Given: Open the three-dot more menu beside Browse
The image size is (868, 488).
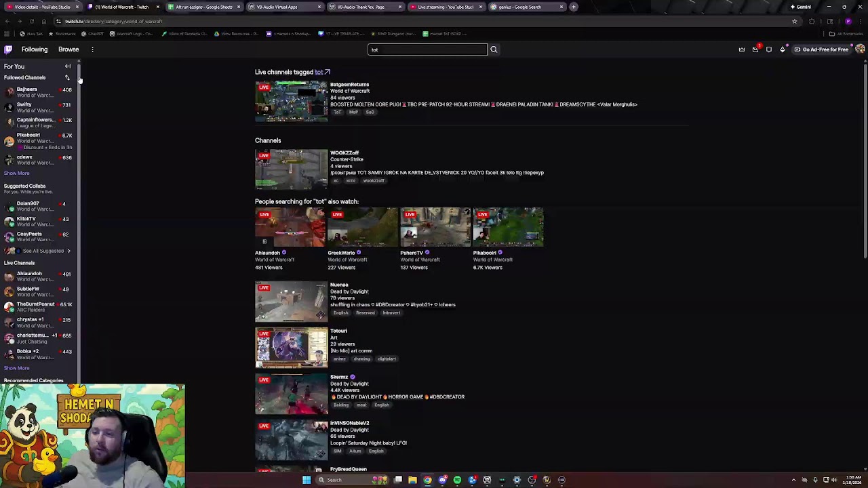Looking at the screenshot, I should pyautogui.click(x=92, y=49).
